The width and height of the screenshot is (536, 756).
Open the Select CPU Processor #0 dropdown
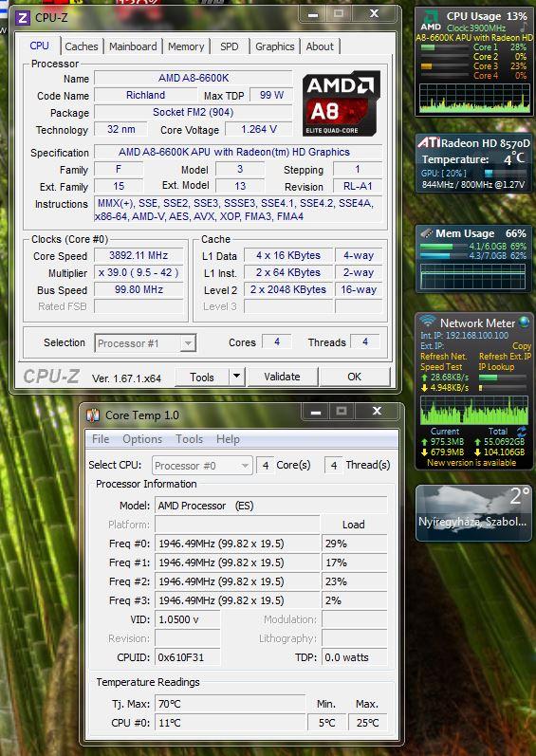point(202,466)
